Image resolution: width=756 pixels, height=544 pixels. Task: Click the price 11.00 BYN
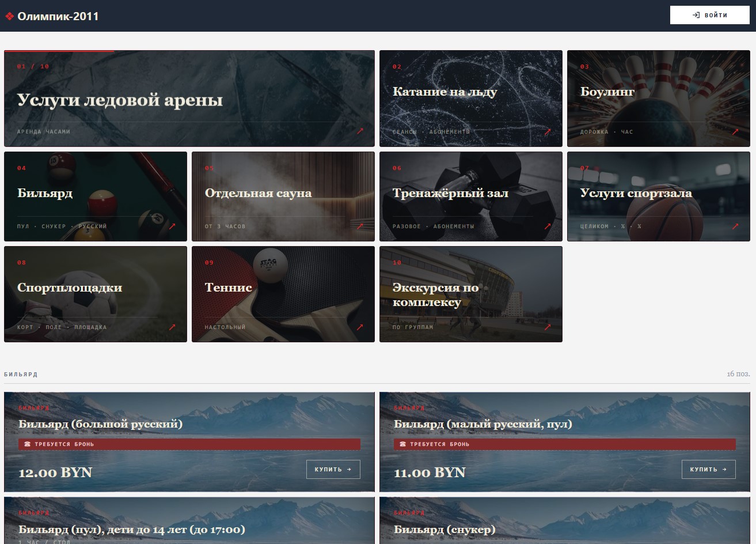[430, 473]
